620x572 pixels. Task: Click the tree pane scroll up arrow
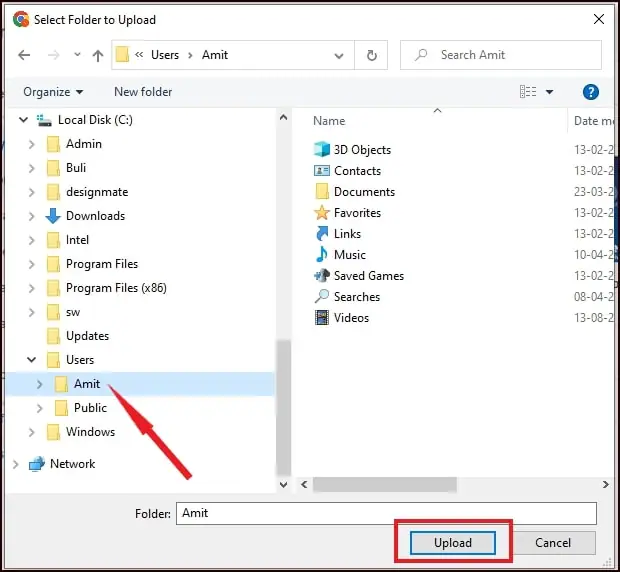tap(284, 117)
